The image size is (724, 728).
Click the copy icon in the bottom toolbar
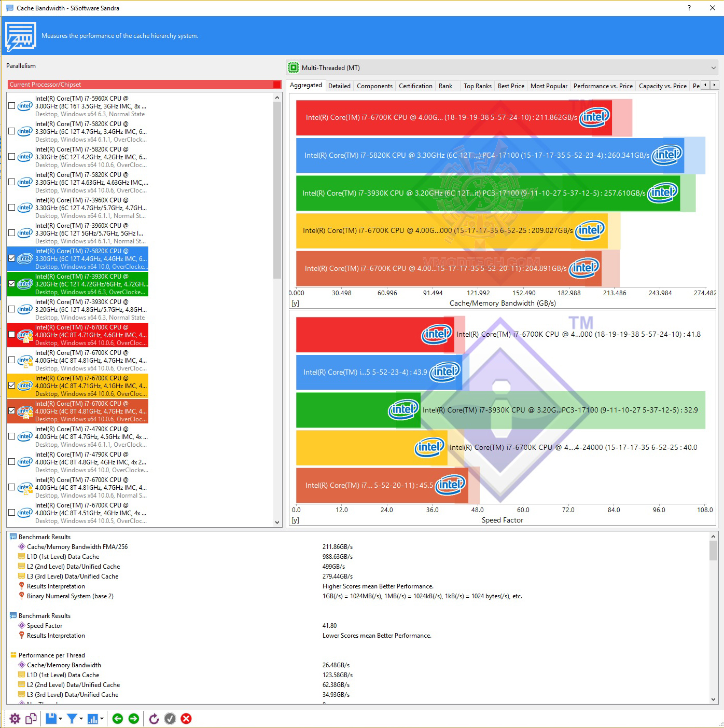pyautogui.click(x=31, y=719)
